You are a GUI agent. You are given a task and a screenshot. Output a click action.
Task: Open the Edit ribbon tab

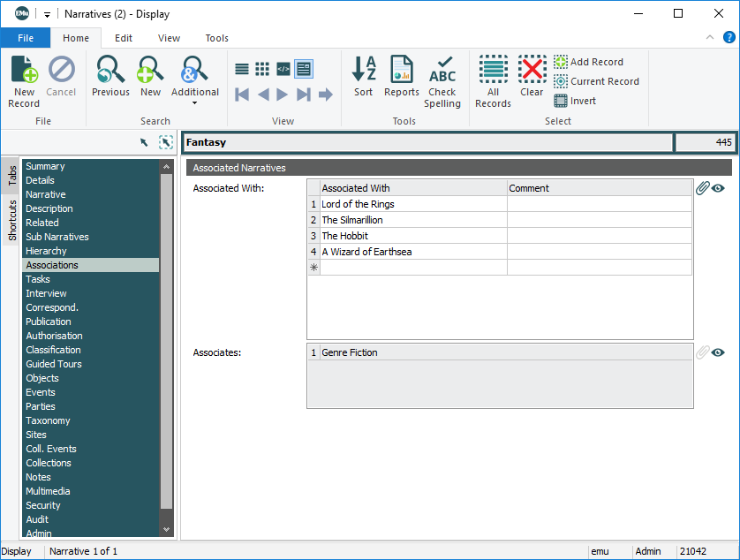(x=124, y=38)
